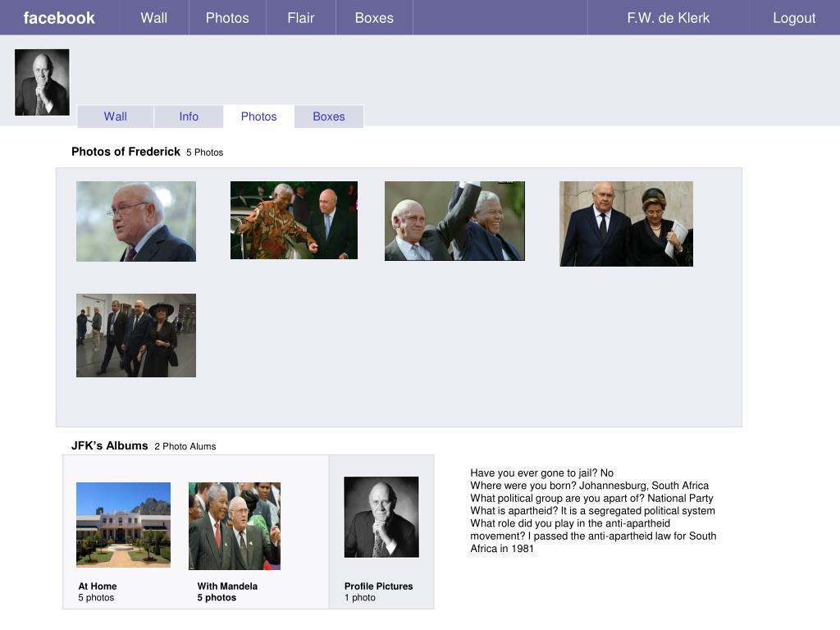Viewport: 840px width, 630px height.
Task: Switch to the Info profile tab
Action: tap(189, 116)
